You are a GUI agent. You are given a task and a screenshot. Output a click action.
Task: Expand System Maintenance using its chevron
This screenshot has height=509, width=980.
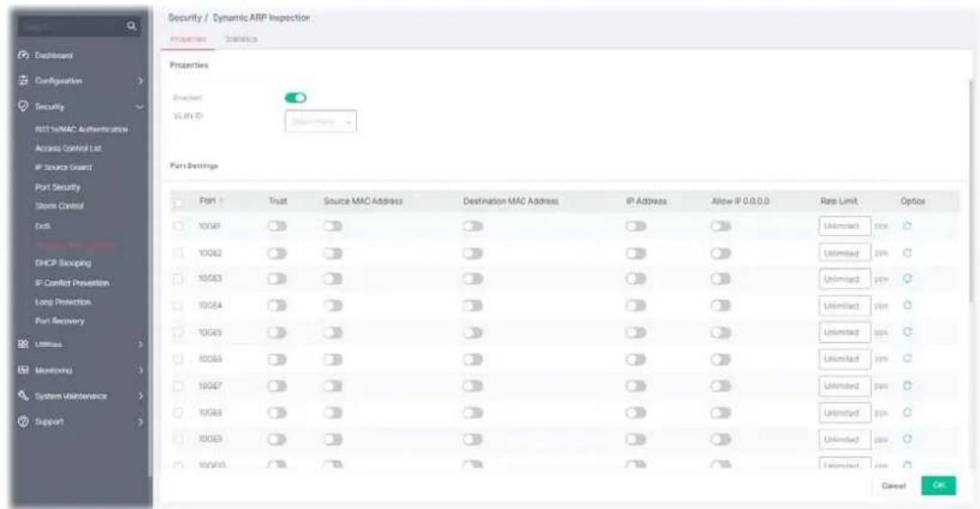[140, 396]
